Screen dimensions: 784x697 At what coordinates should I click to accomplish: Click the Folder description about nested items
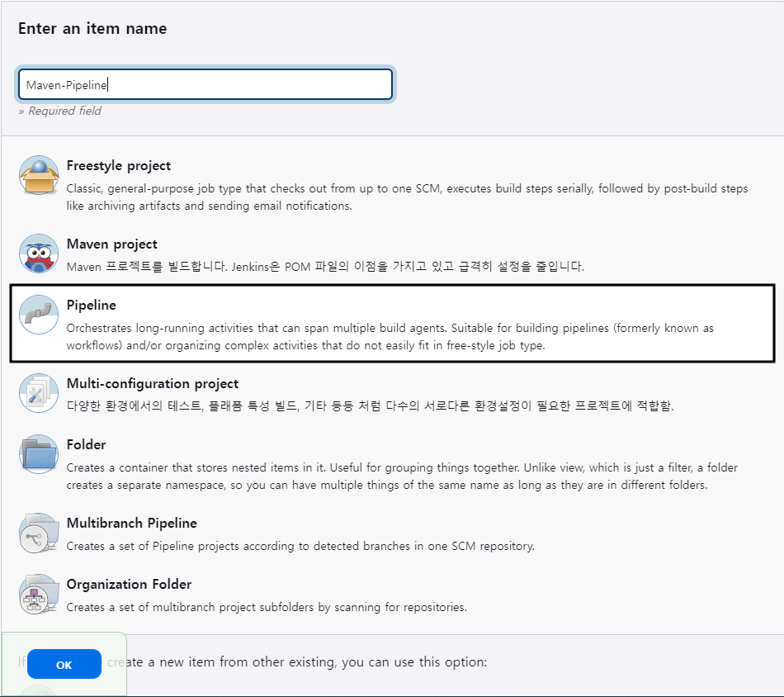coord(402,477)
